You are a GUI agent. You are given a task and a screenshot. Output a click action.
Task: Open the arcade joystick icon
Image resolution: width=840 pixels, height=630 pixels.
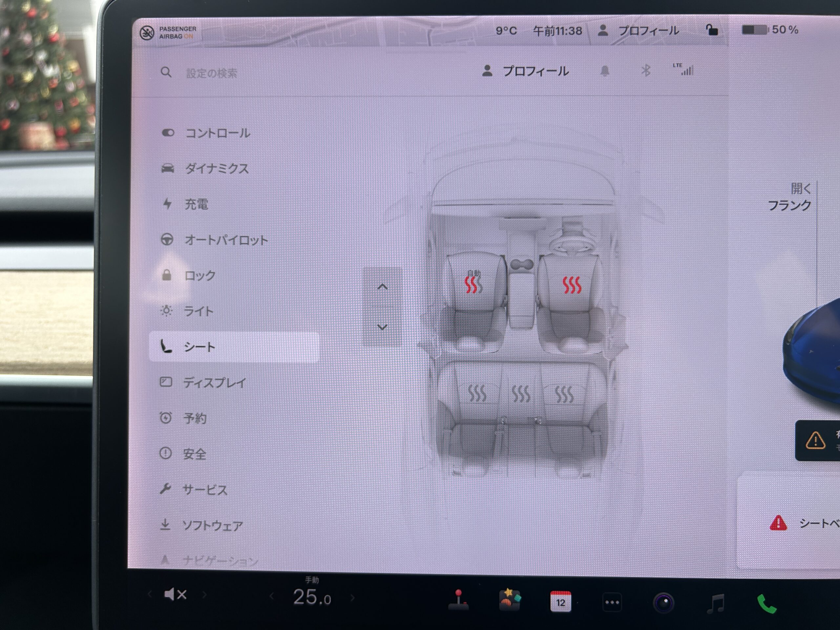tap(459, 600)
